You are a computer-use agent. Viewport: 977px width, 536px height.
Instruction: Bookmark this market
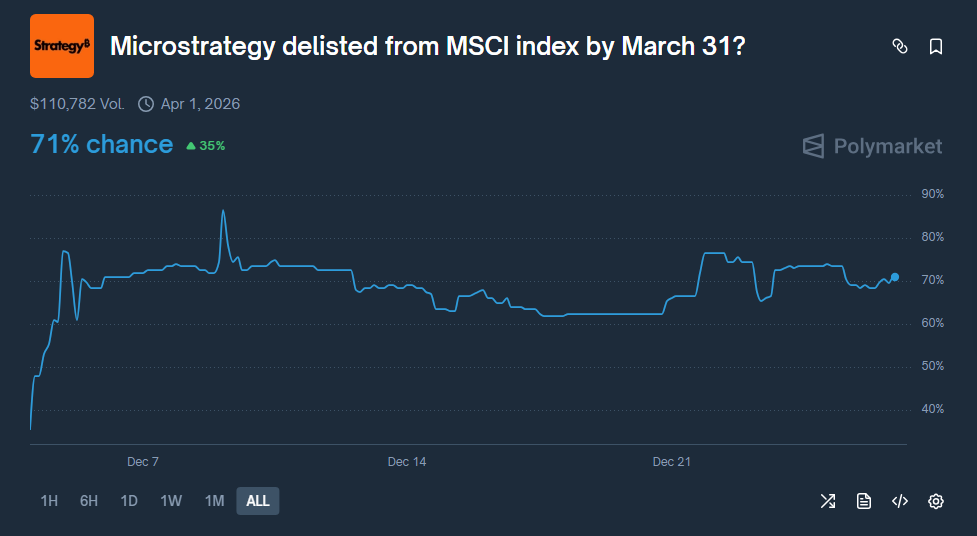(936, 46)
